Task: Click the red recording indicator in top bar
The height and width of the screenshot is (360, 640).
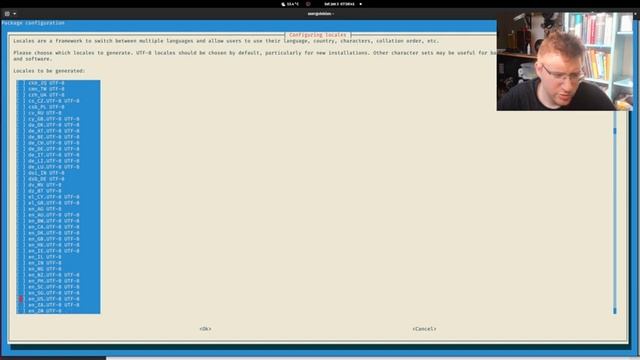Action: [308, 4]
